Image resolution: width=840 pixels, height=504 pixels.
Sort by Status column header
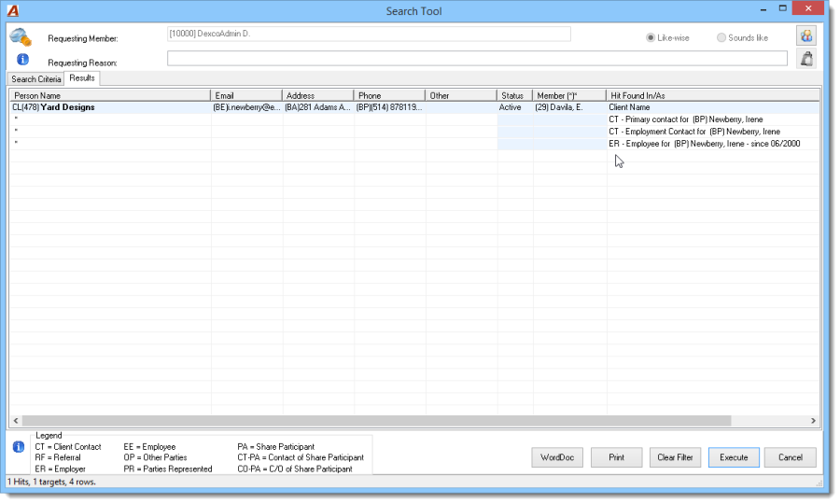click(514, 95)
